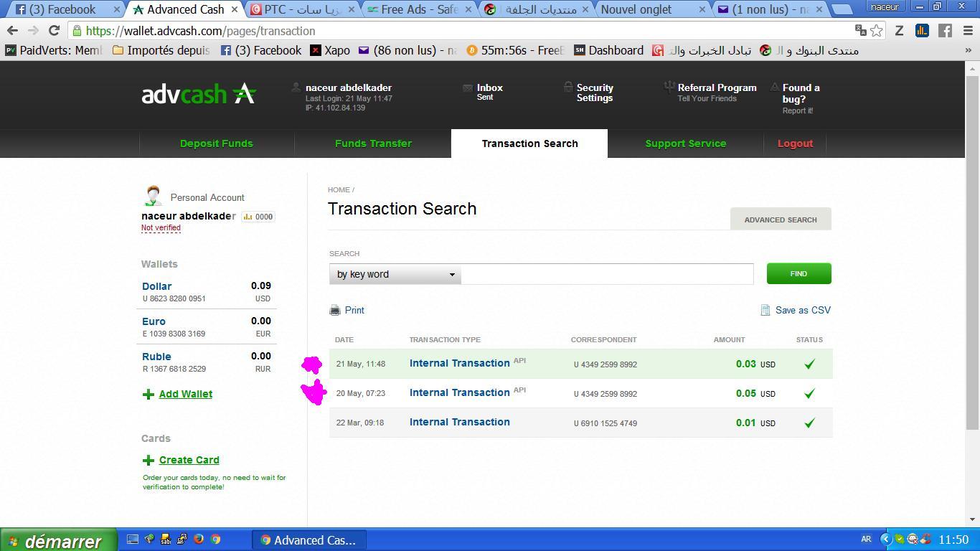Click the Advanced Cash taskbar button

click(308, 540)
